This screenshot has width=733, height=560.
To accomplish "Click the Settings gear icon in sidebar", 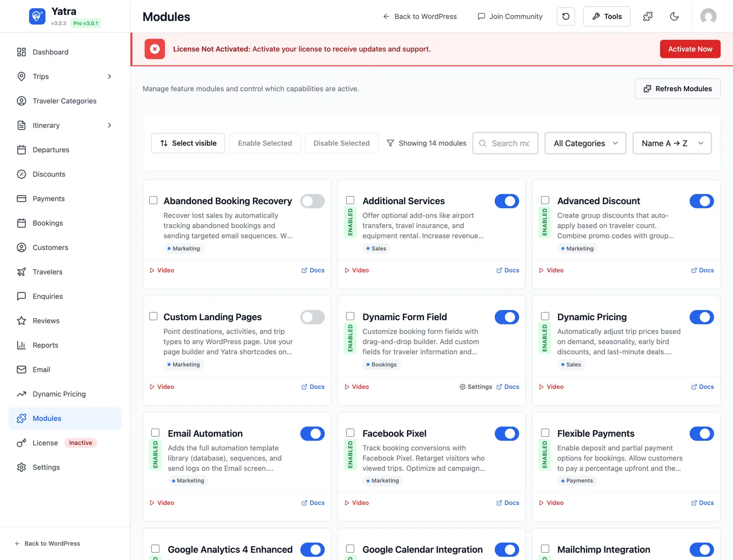I will point(21,467).
